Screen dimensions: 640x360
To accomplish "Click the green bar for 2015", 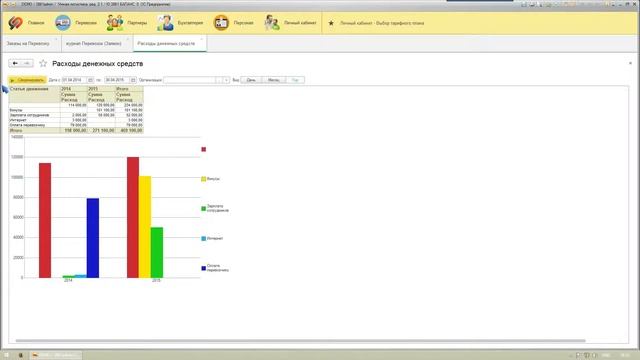I will click(157, 253).
